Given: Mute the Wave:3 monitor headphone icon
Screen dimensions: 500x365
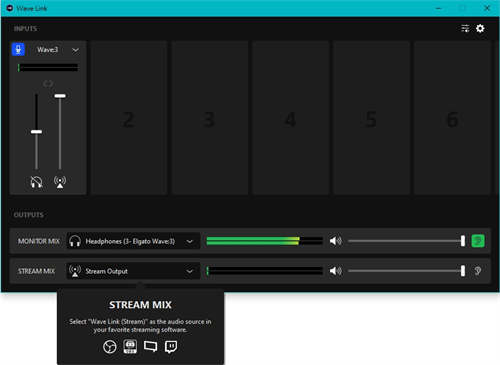Looking at the screenshot, I should click(x=36, y=182).
